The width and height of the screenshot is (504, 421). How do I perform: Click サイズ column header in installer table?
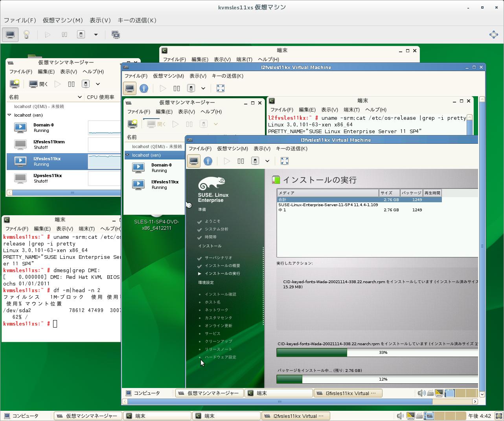click(390, 193)
